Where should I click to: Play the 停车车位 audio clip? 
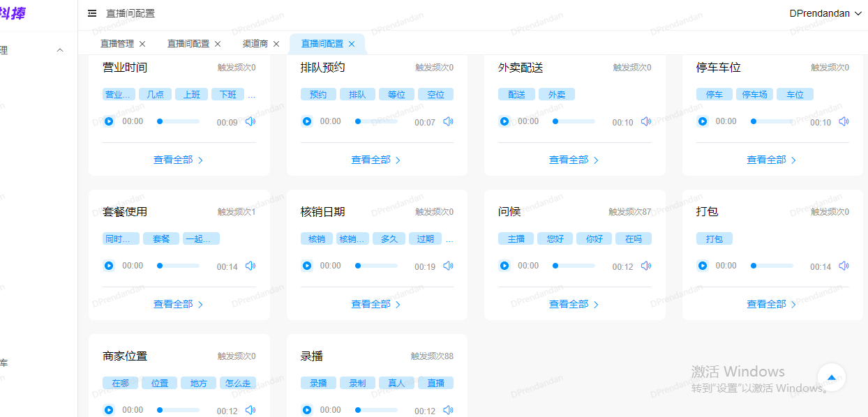point(703,121)
